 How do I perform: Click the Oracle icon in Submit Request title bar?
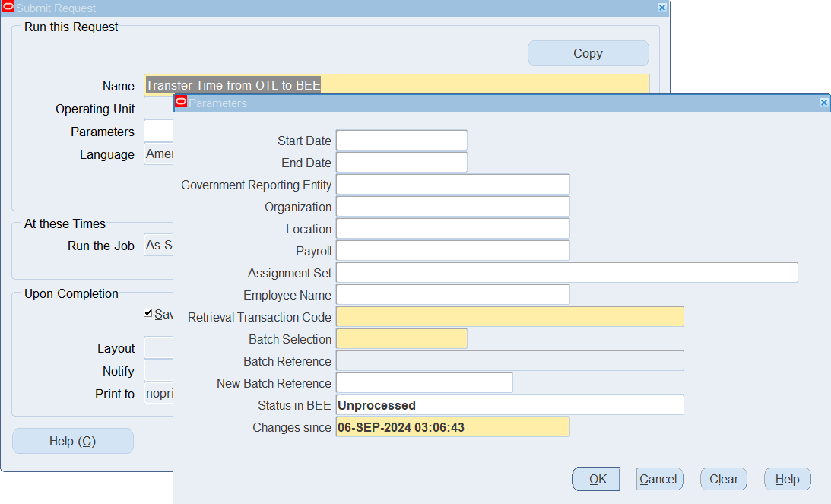pyautogui.click(x=8, y=8)
